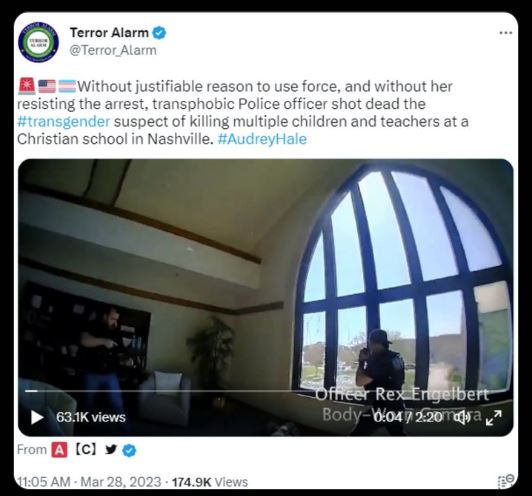Click the 63.1K views video counter
Image resolution: width=532 pixels, height=496 pixels.
(x=91, y=417)
